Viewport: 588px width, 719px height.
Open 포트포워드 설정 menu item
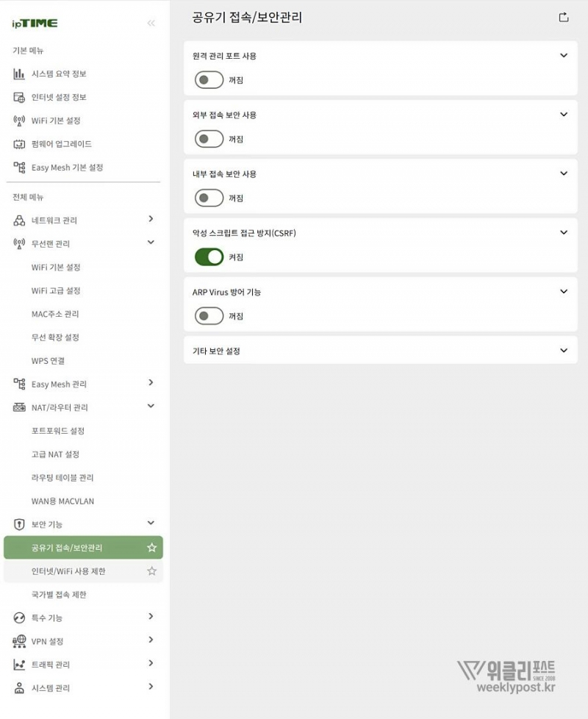tap(58, 431)
